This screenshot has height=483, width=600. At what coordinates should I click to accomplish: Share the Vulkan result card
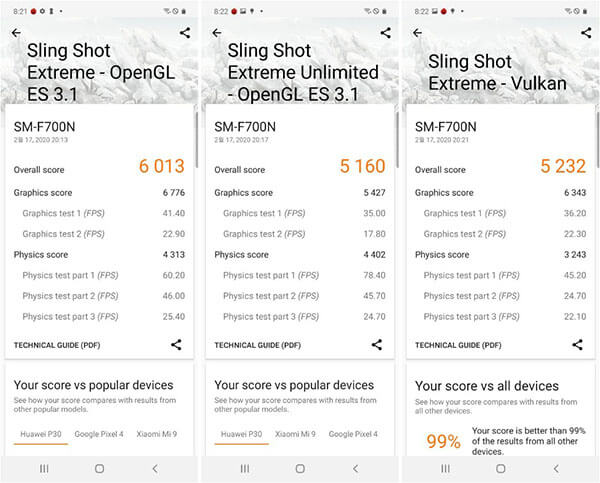click(x=577, y=345)
